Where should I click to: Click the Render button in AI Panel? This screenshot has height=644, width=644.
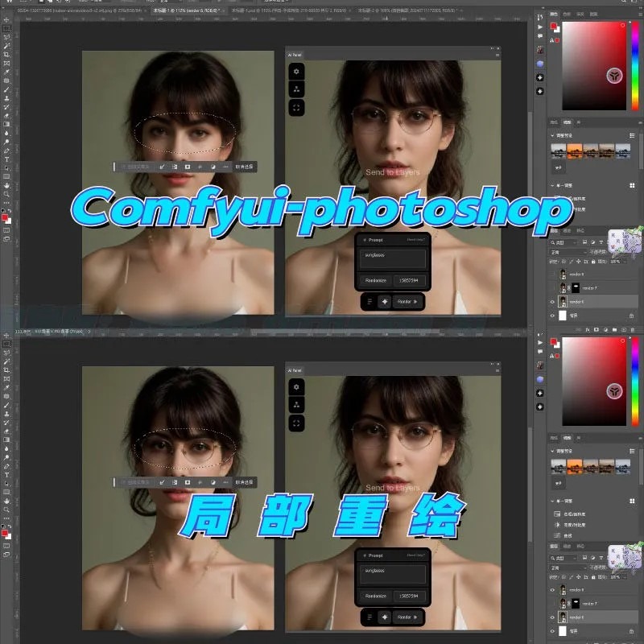pos(404,301)
